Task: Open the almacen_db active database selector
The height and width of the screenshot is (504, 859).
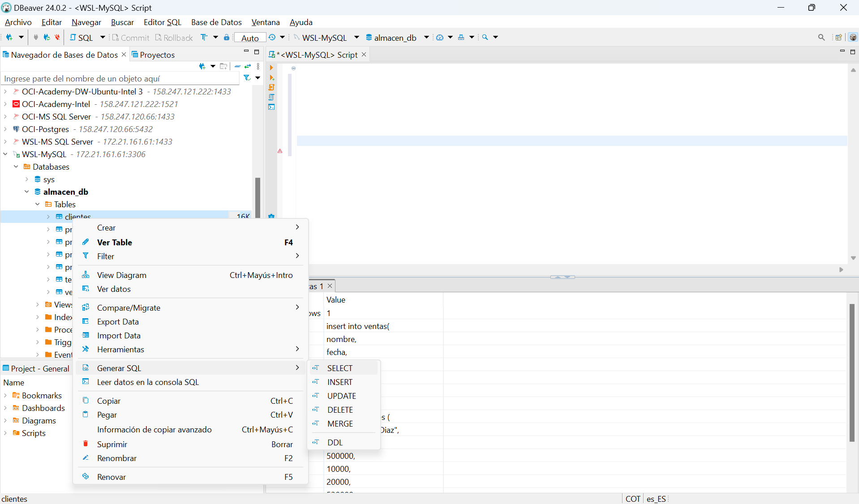Action: point(396,38)
